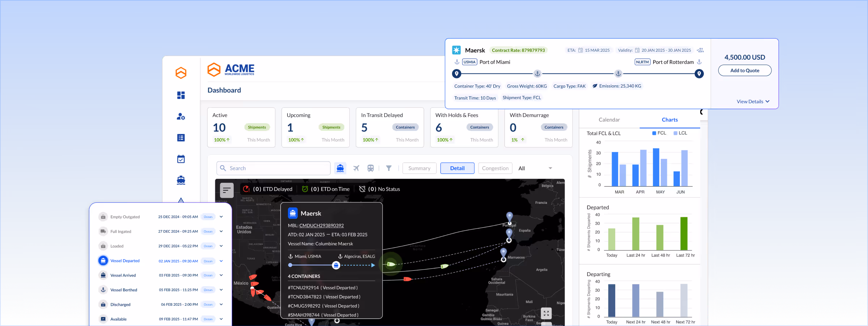
Task: Open the vessel shipments icon in the sidebar
Action: pyautogui.click(x=181, y=180)
